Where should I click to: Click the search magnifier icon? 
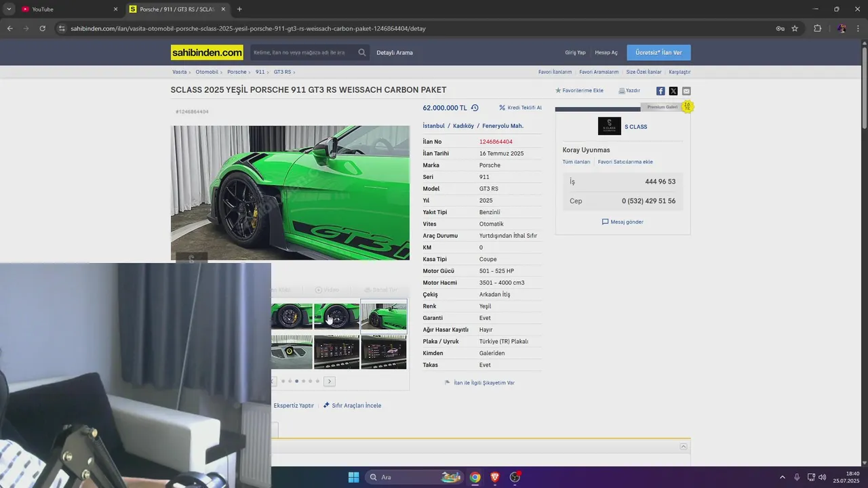362,52
